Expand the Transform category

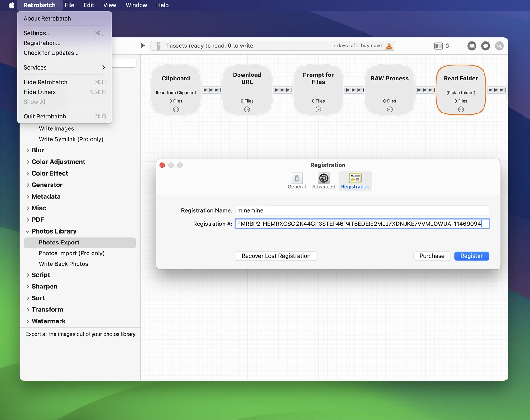(28, 310)
